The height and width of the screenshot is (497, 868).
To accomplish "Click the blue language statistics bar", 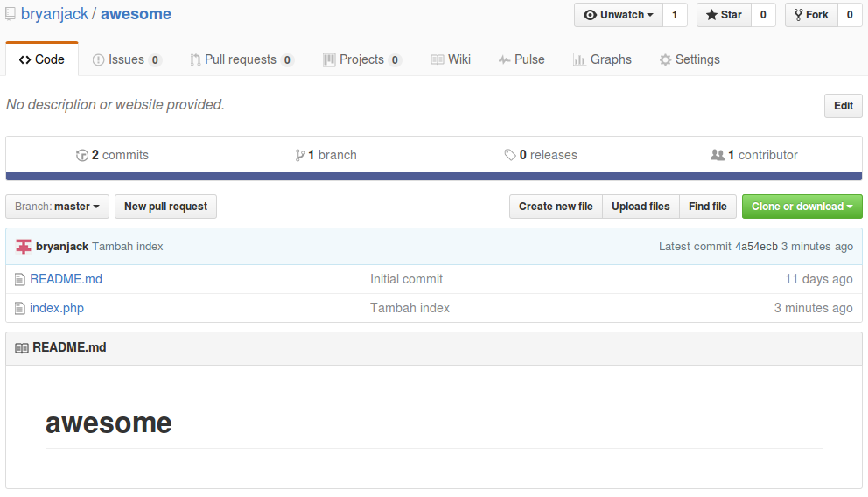I will [434, 177].
